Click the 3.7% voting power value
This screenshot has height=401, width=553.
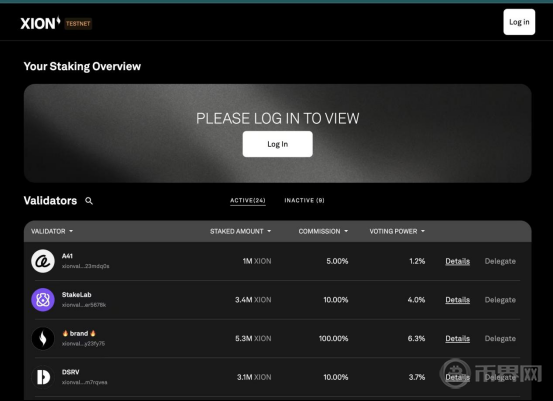417,377
